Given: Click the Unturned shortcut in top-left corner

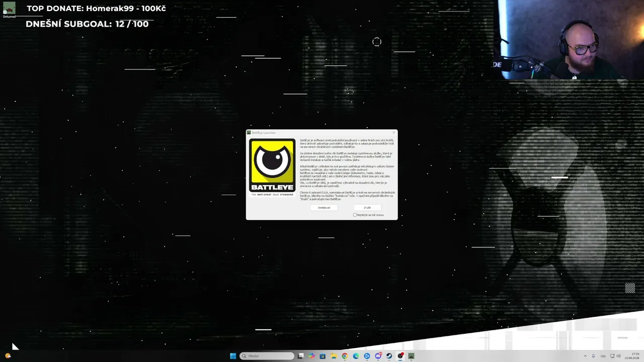Looking at the screenshot, I should (x=9, y=10).
